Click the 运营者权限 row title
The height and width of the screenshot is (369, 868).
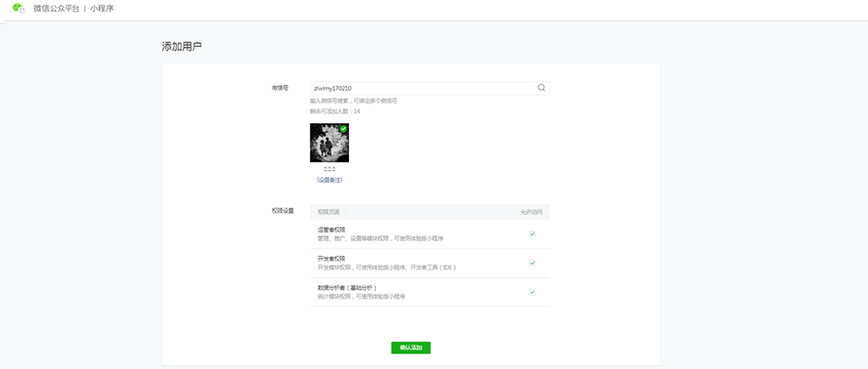332,229
